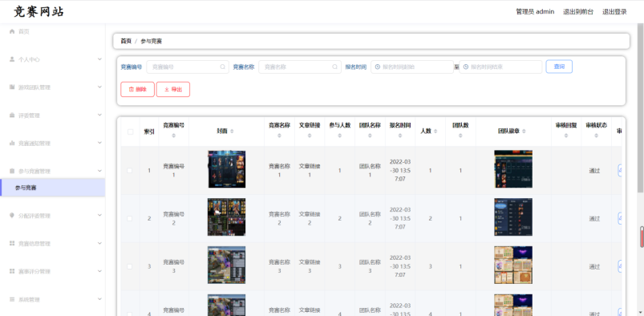Image resolution: width=644 pixels, height=316 pixels.
Task: Click the sort icon in 团队徽章 column header
Action: click(524, 132)
